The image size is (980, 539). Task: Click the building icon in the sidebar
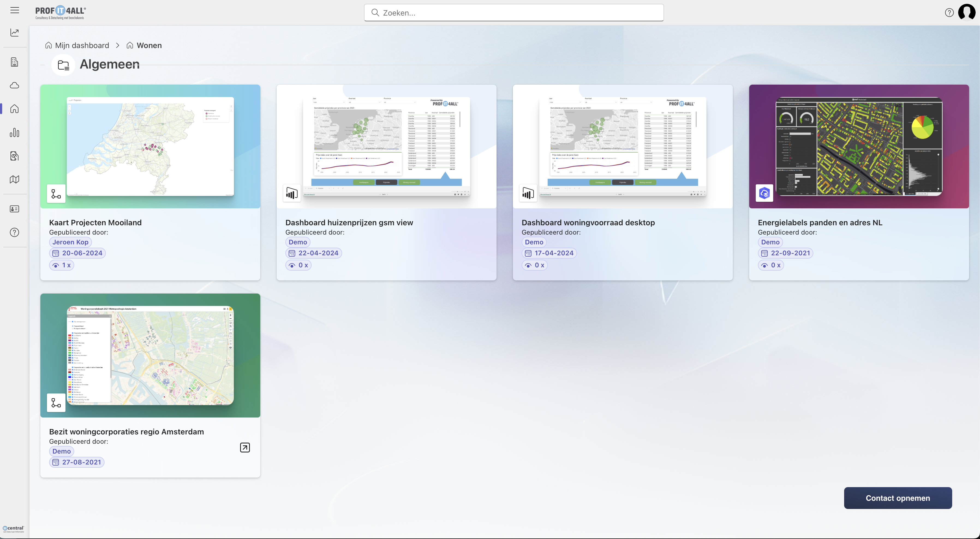point(14,62)
